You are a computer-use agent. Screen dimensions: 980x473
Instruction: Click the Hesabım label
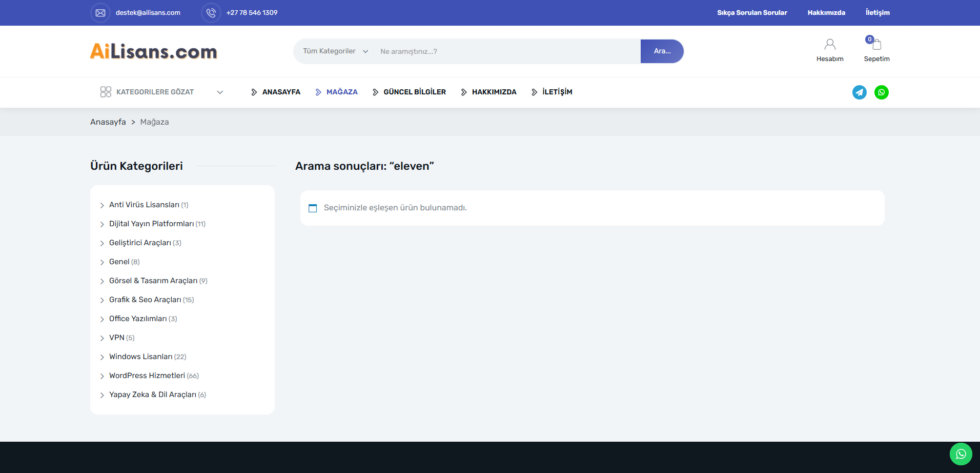[x=830, y=59]
